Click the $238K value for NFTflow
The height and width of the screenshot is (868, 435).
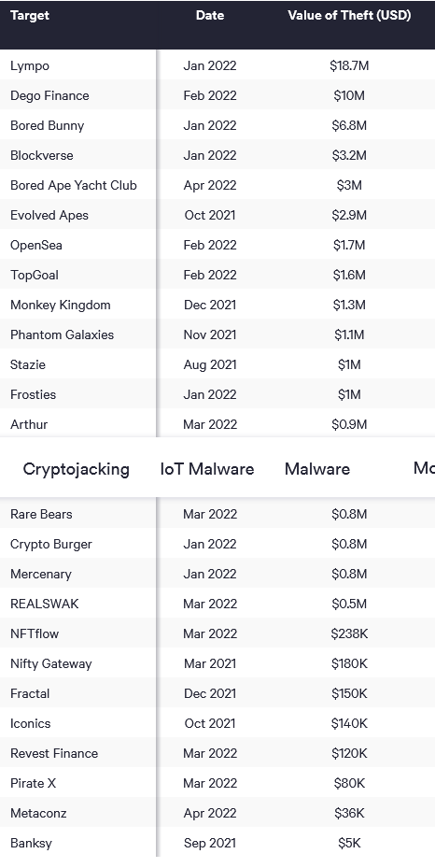(349, 633)
